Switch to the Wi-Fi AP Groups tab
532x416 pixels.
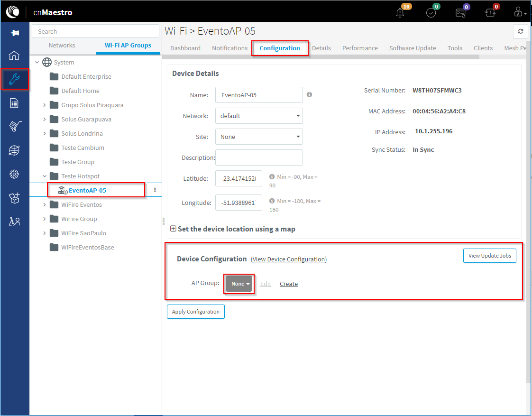(128, 45)
